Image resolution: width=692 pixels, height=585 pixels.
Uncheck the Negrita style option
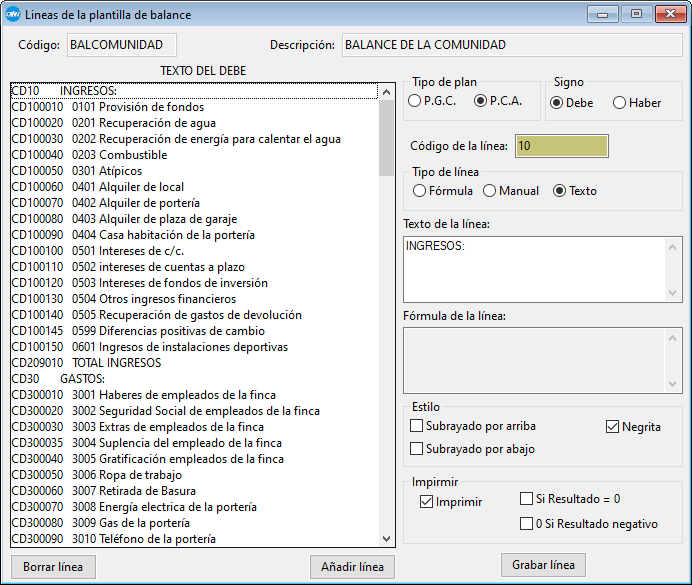[613, 427]
